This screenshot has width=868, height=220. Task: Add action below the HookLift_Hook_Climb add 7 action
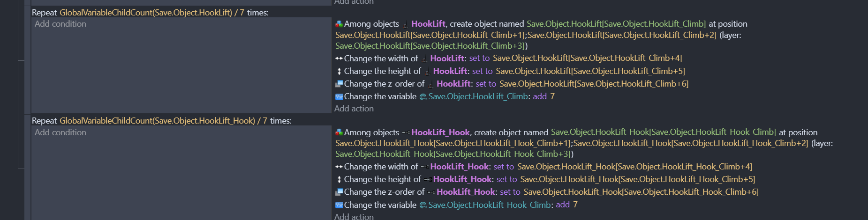click(x=354, y=216)
